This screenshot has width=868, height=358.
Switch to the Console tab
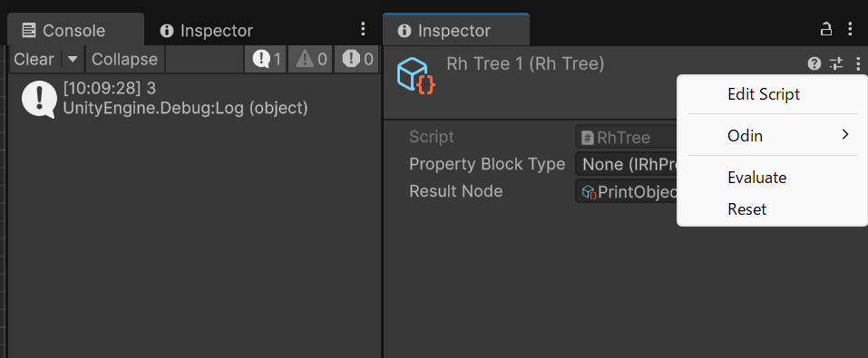(75, 30)
